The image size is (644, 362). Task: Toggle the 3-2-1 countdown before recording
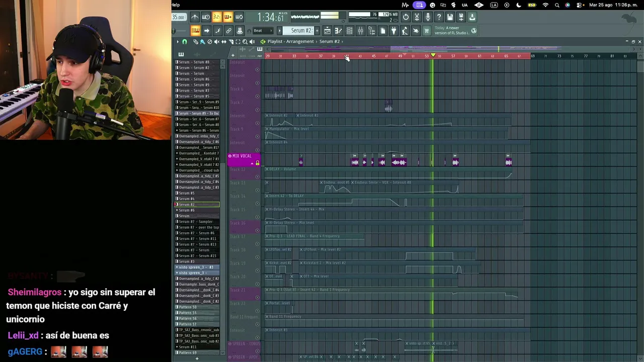pyautogui.click(x=217, y=17)
